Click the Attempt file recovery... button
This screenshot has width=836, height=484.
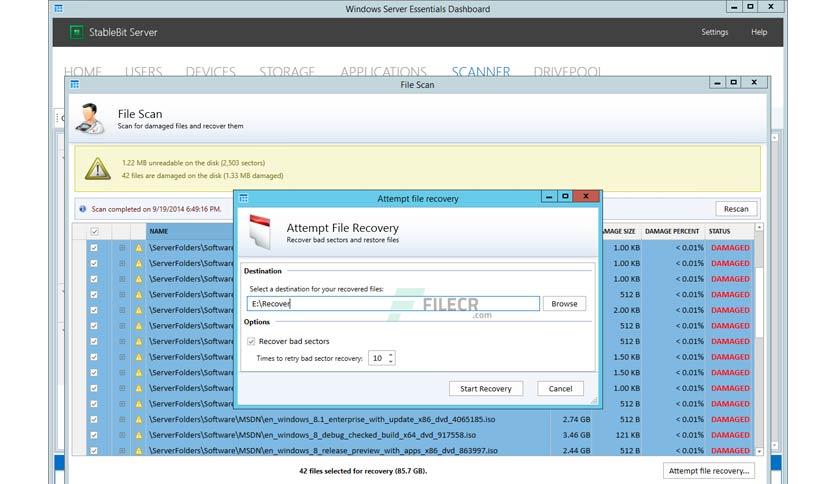click(709, 471)
